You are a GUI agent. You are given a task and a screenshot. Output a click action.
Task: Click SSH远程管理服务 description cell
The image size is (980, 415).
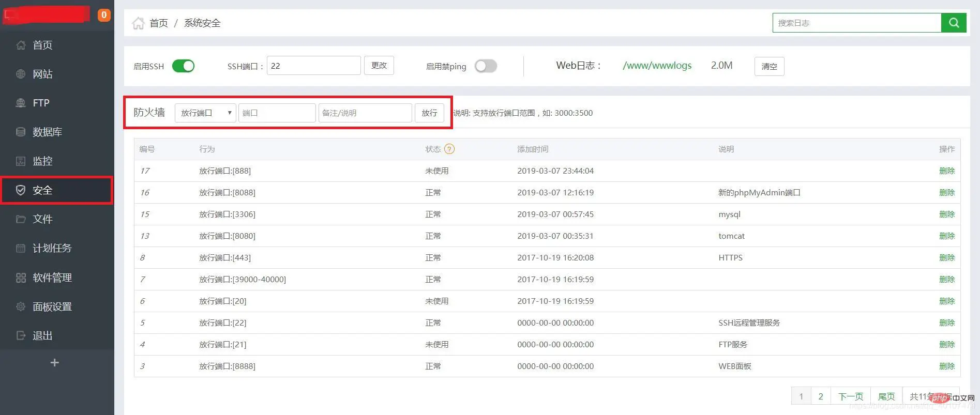749,322
